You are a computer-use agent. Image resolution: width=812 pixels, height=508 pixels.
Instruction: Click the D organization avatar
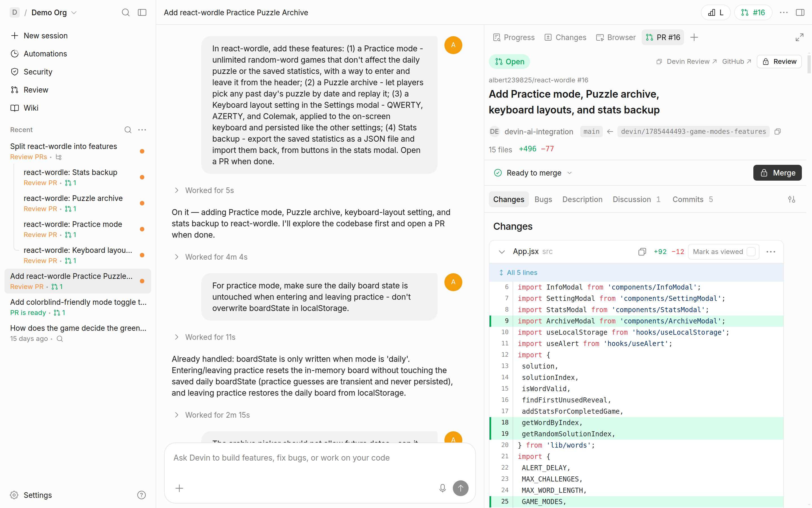coord(14,12)
